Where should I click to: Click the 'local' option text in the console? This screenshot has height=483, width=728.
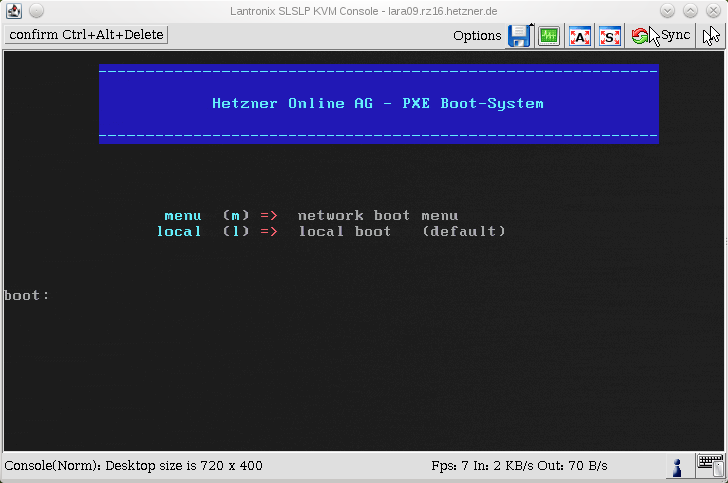pos(179,231)
